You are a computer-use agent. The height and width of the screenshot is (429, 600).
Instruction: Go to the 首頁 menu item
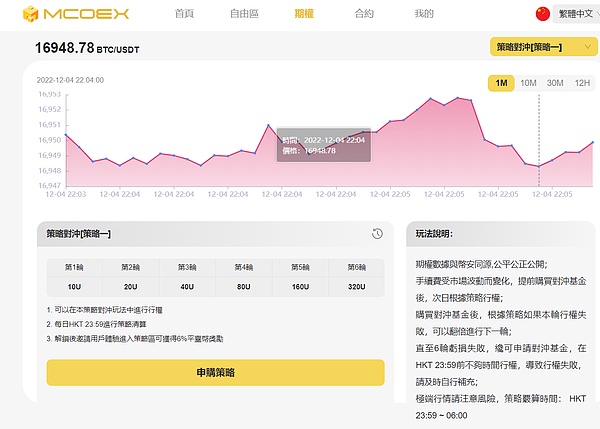[184, 14]
